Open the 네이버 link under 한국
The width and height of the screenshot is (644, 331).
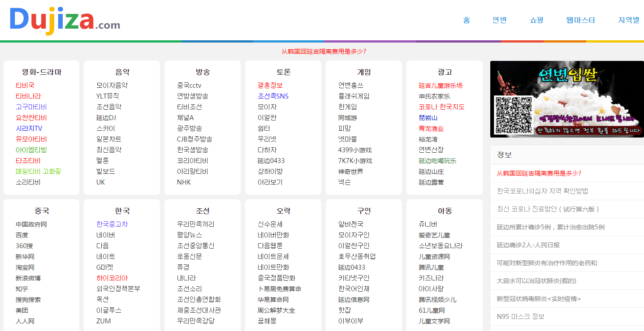(x=106, y=235)
